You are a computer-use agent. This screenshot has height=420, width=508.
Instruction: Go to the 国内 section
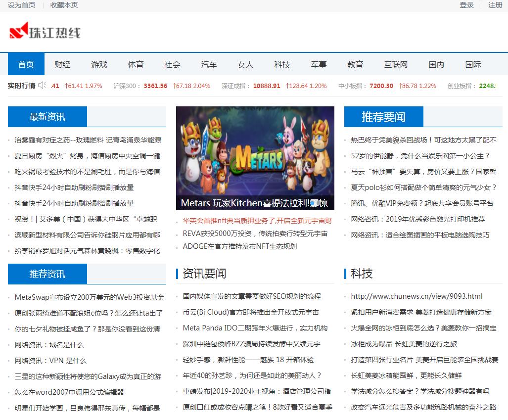pos(436,64)
